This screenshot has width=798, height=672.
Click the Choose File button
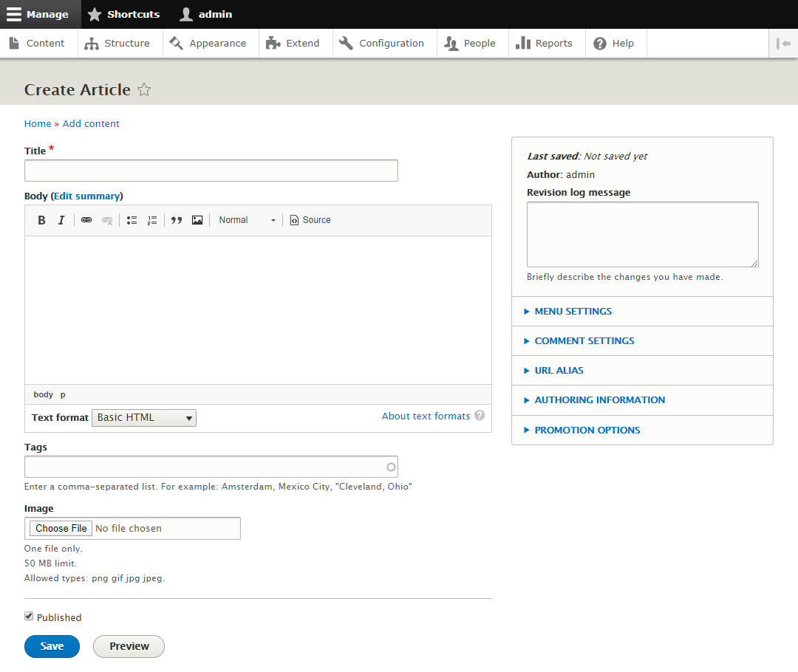[x=61, y=529]
